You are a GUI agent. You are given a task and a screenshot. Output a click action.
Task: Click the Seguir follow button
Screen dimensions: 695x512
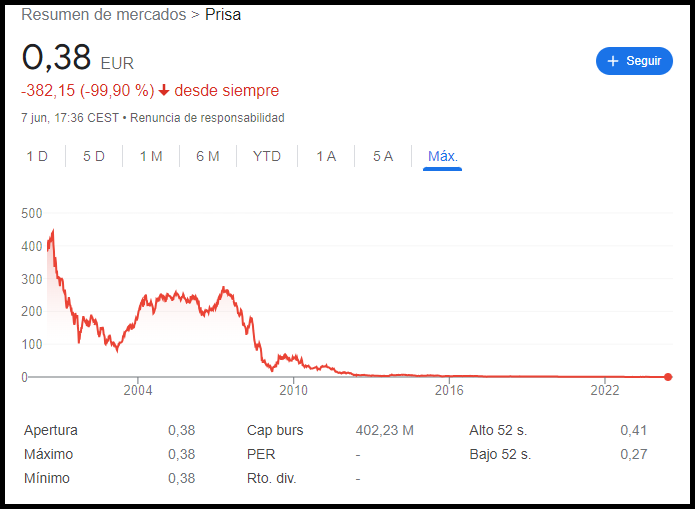pyautogui.click(x=634, y=61)
